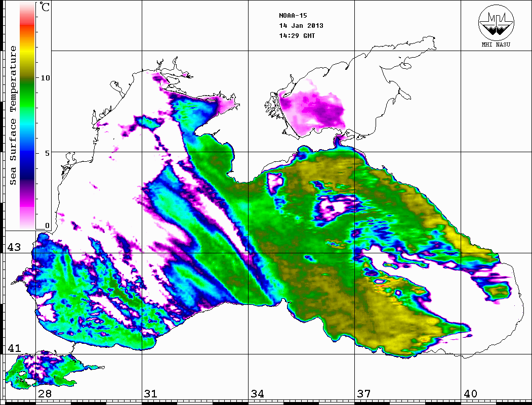Click the MHI NASU logo emblem
Viewport: 532px width, 405px height.
point(496,22)
